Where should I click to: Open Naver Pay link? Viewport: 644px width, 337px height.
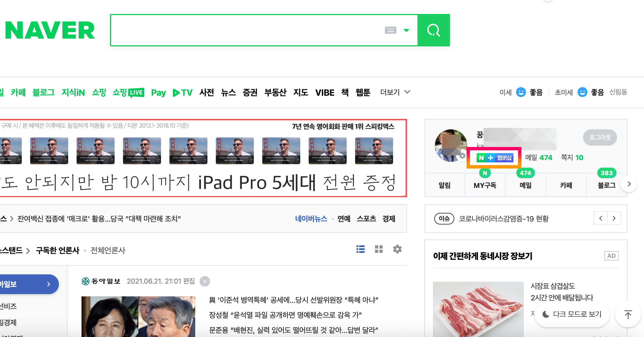point(158,93)
